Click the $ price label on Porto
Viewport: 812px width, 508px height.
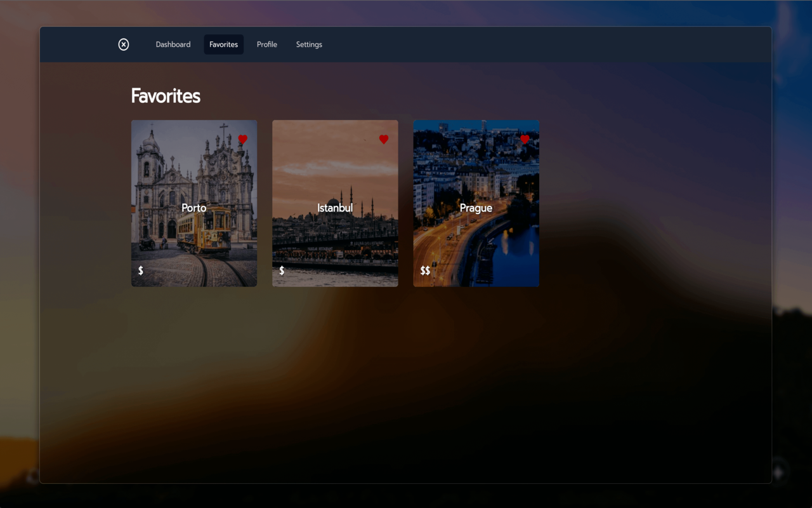pyautogui.click(x=141, y=271)
